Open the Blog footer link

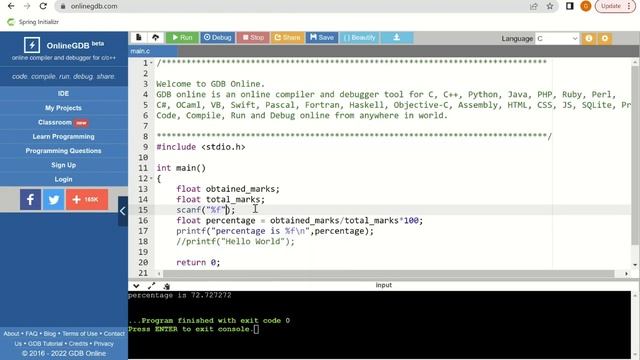tap(50, 333)
